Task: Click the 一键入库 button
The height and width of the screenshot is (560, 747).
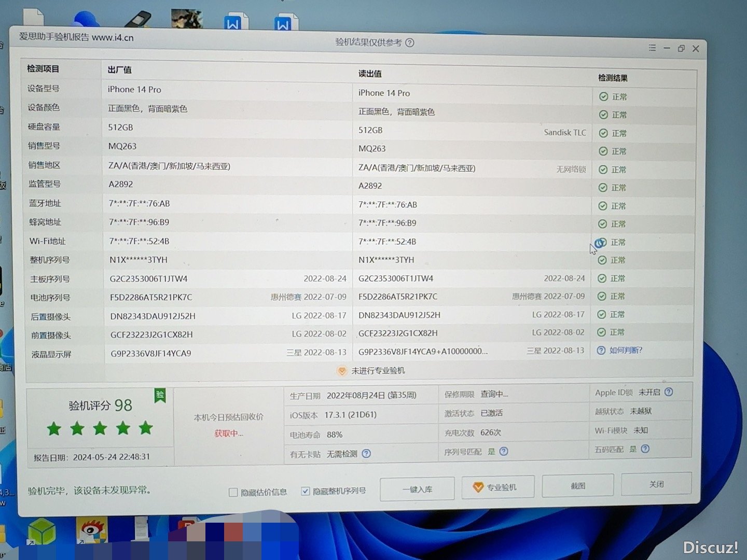Action: (417, 489)
